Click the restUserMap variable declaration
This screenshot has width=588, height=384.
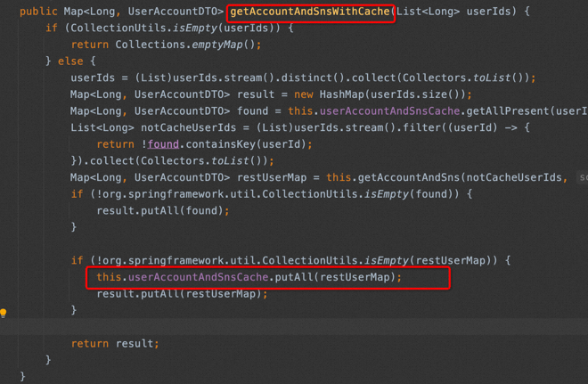tap(272, 177)
